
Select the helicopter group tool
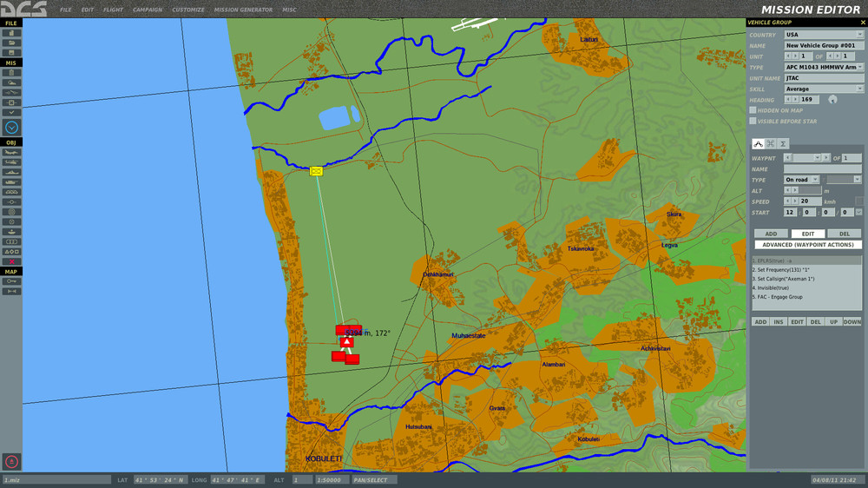click(11, 162)
